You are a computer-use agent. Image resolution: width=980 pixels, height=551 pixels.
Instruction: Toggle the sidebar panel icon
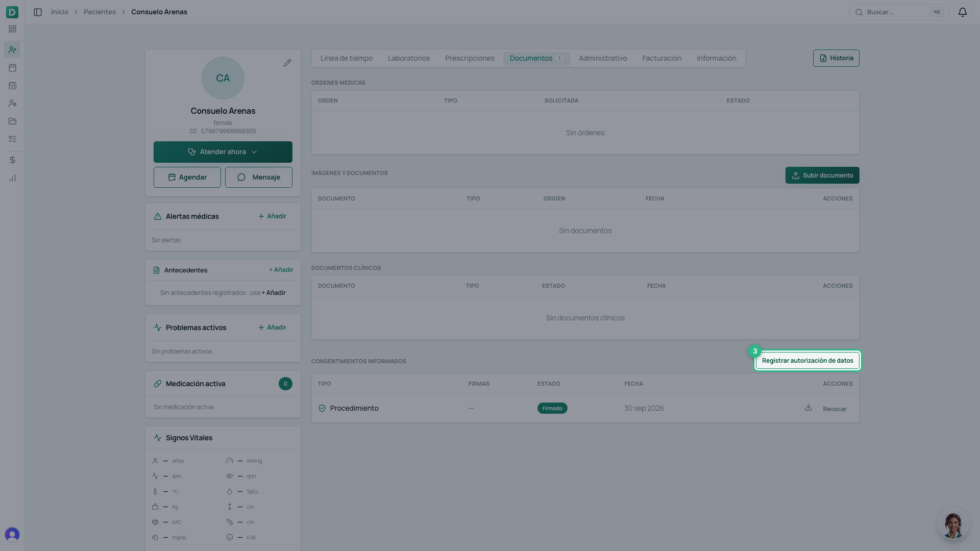38,12
